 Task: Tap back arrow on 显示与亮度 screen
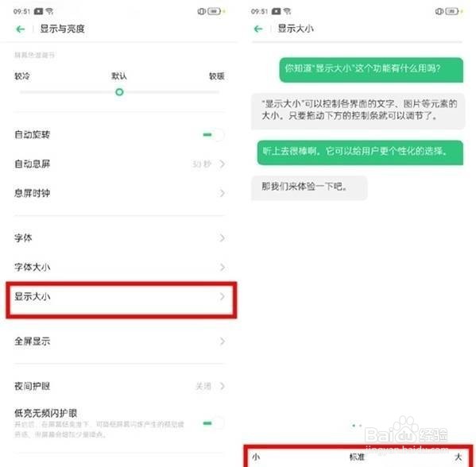point(21,29)
